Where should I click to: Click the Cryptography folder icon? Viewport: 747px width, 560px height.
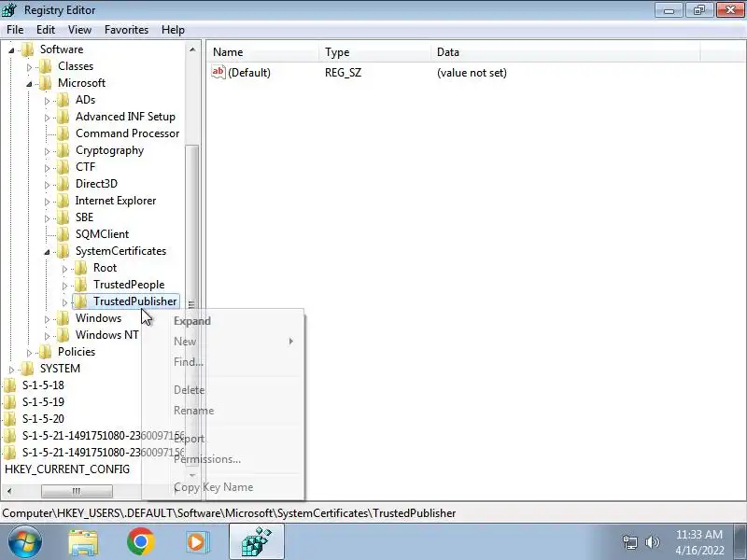63,150
